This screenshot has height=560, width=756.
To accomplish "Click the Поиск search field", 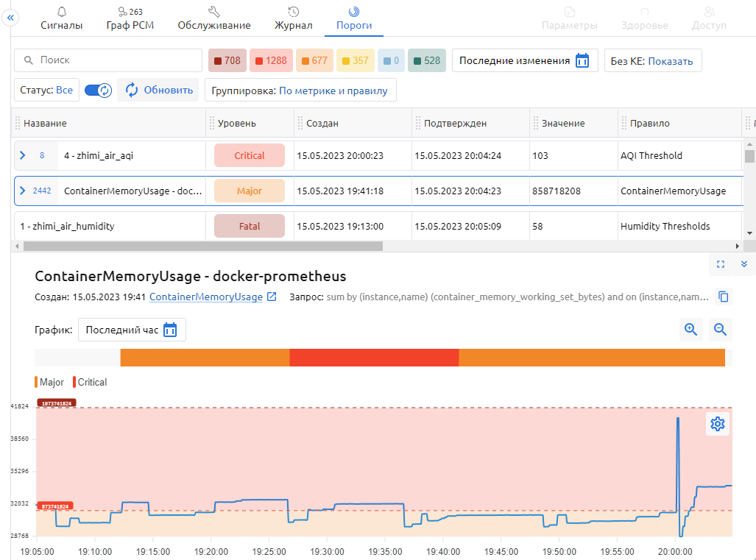I will point(108,60).
